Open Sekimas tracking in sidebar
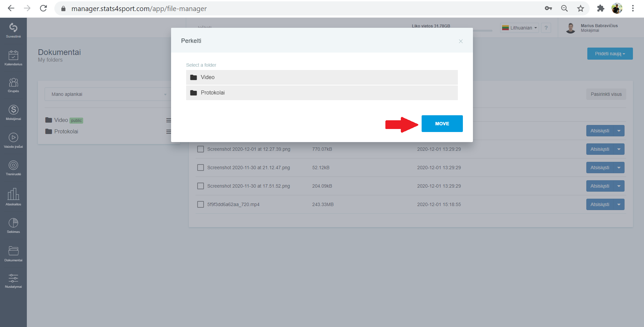Screen dimensions: 644x327 pyautogui.click(x=13, y=225)
